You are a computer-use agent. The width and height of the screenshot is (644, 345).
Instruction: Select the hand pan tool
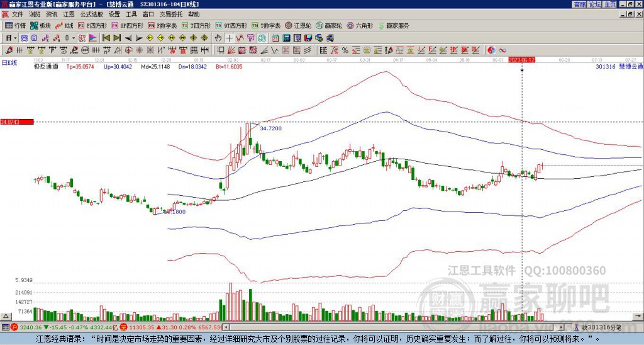pos(218,38)
